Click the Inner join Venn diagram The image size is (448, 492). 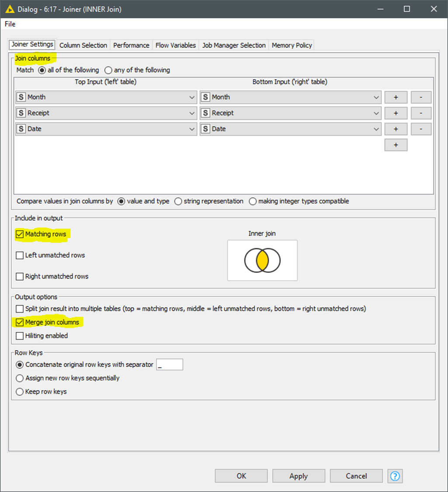262,260
